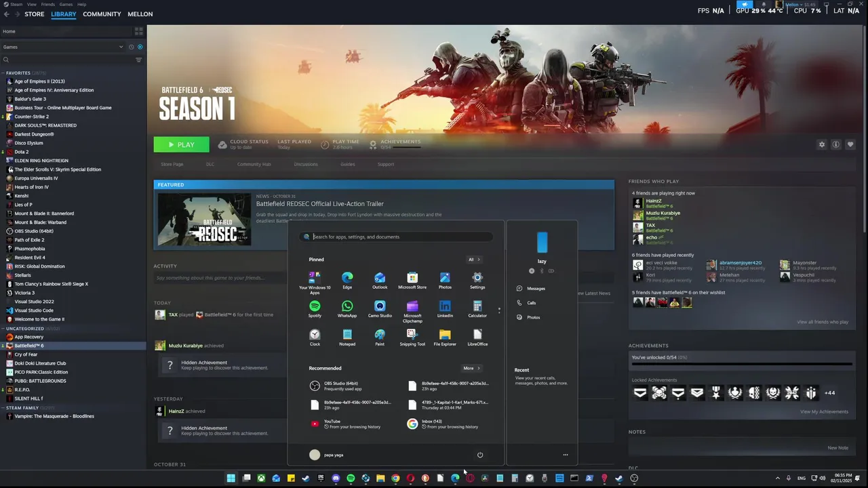868x488 pixels.
Task: Click the Start menu power button
Action: pyautogui.click(x=480, y=455)
